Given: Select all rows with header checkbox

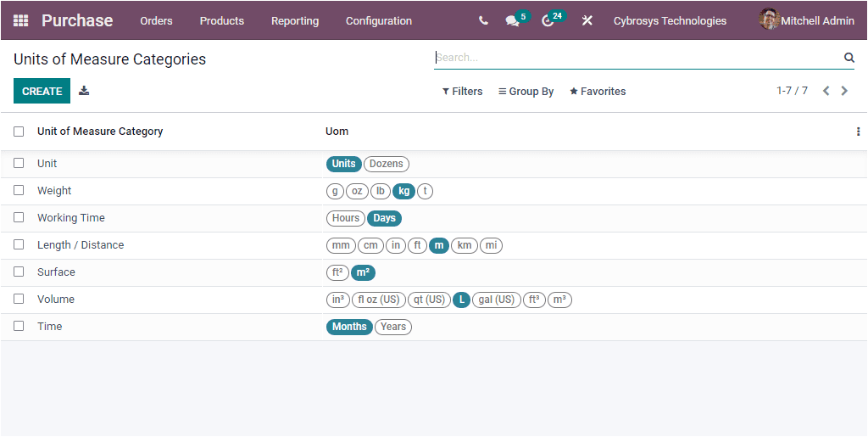Looking at the screenshot, I should [x=19, y=132].
